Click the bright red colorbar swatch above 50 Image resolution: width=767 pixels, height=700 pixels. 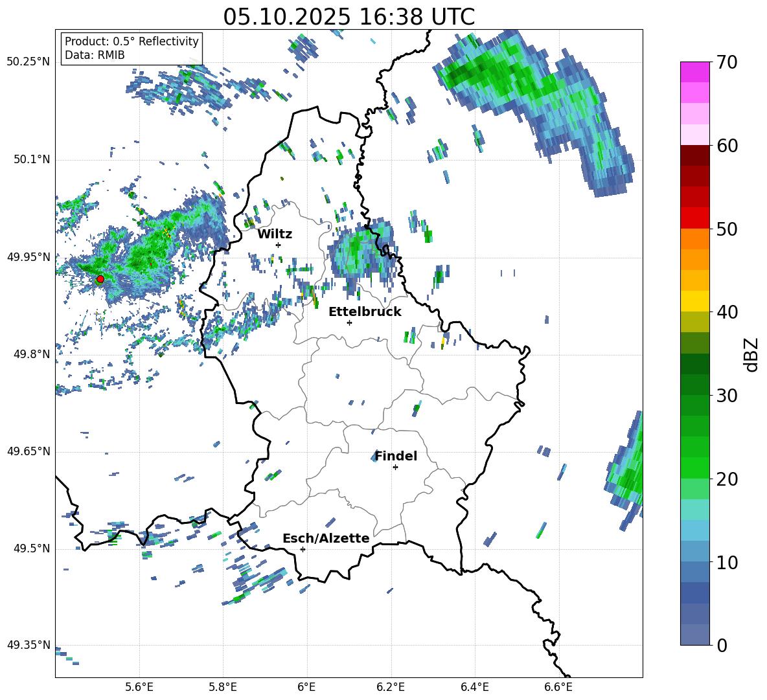click(x=694, y=218)
